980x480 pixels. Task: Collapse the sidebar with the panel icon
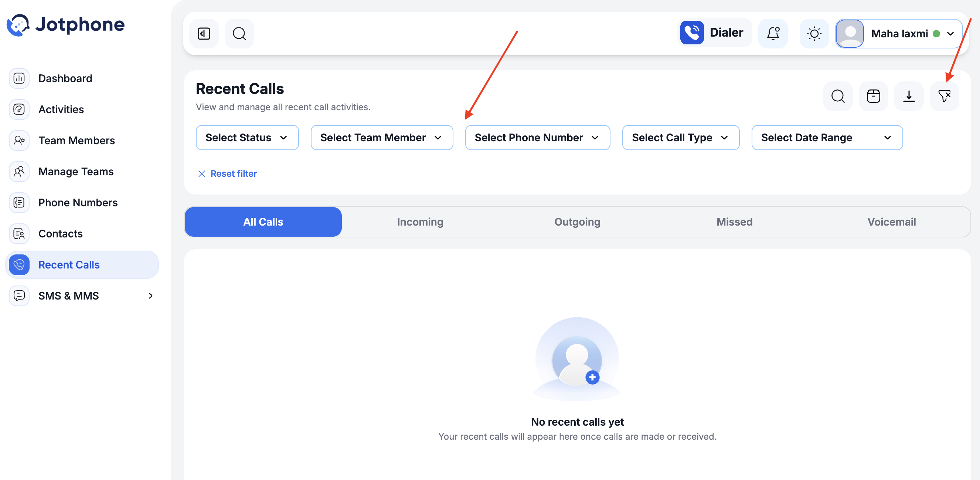coord(204,34)
